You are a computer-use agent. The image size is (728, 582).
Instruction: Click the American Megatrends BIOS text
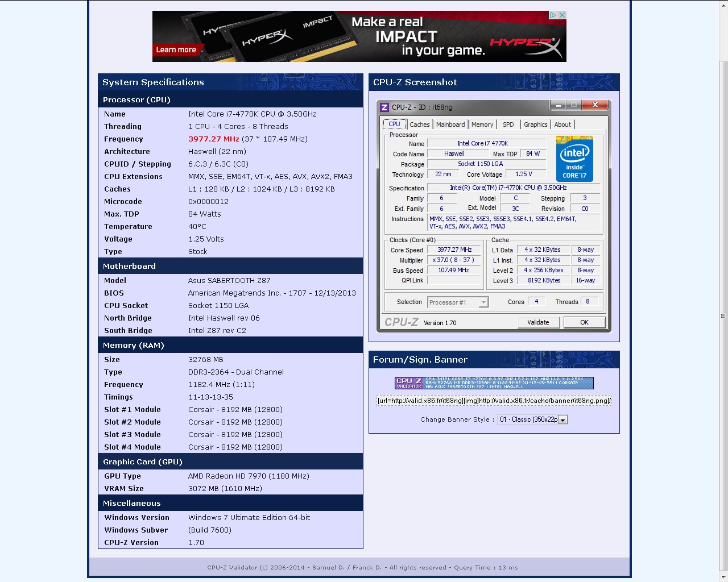(x=272, y=293)
